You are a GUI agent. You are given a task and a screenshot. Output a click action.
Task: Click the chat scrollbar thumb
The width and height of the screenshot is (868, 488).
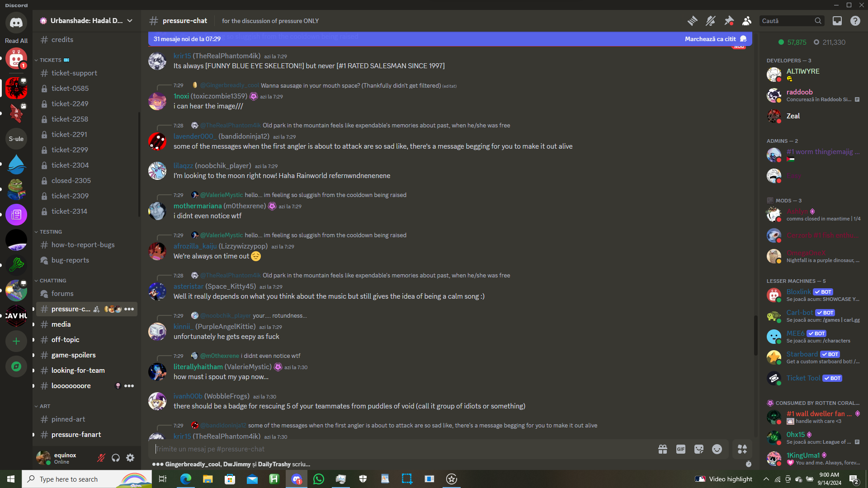pyautogui.click(x=755, y=335)
